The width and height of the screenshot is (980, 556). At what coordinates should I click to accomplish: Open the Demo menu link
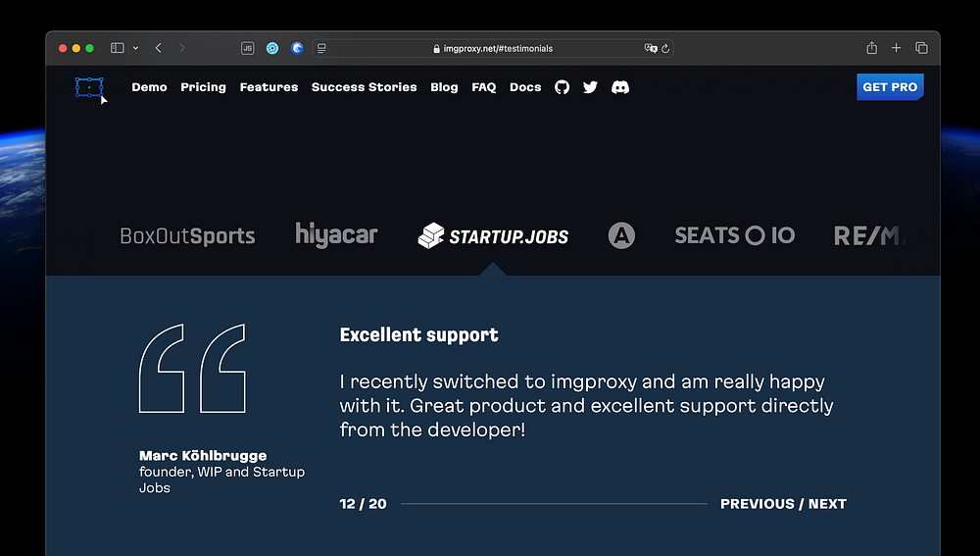click(x=149, y=87)
